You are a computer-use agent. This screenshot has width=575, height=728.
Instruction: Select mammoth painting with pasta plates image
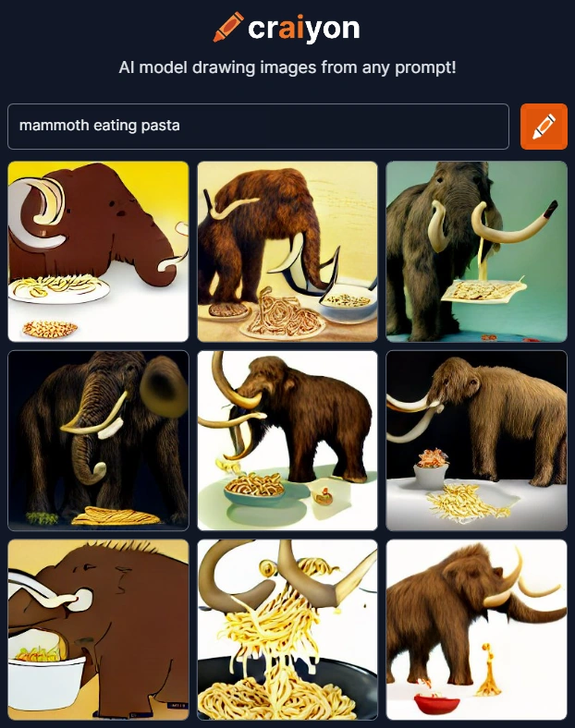(x=287, y=251)
